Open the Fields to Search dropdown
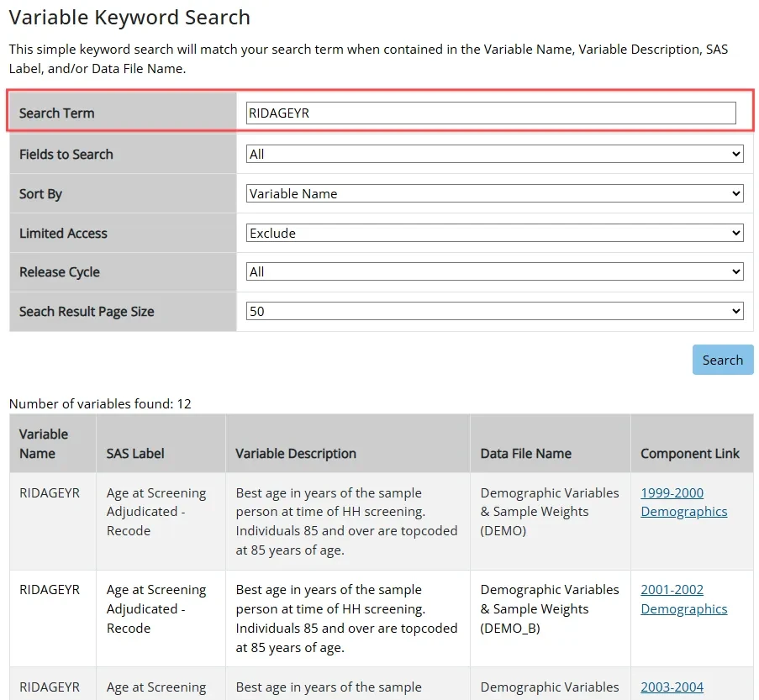Screen dimensions: 759x700 (x=494, y=154)
